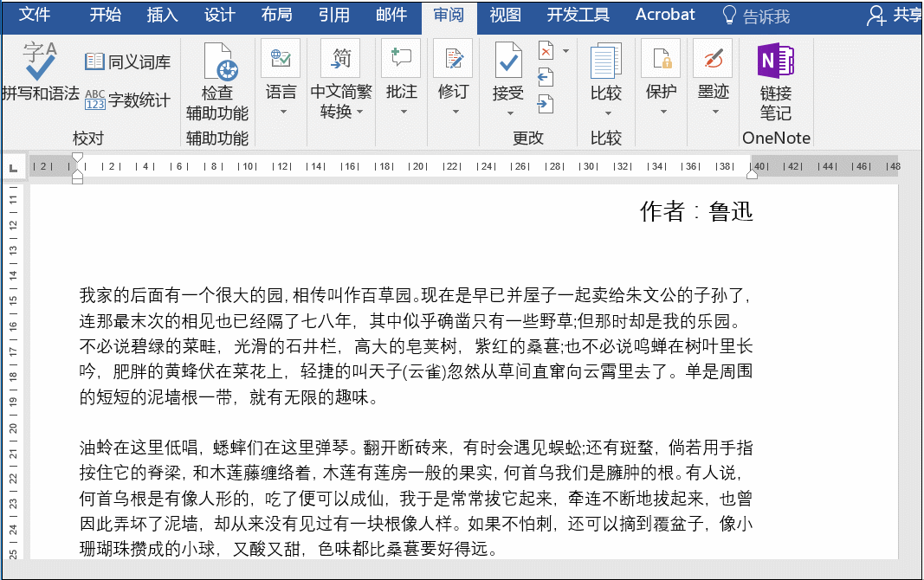Click the tab stop selector at ruler corner
The height and width of the screenshot is (580, 924).
[13, 169]
